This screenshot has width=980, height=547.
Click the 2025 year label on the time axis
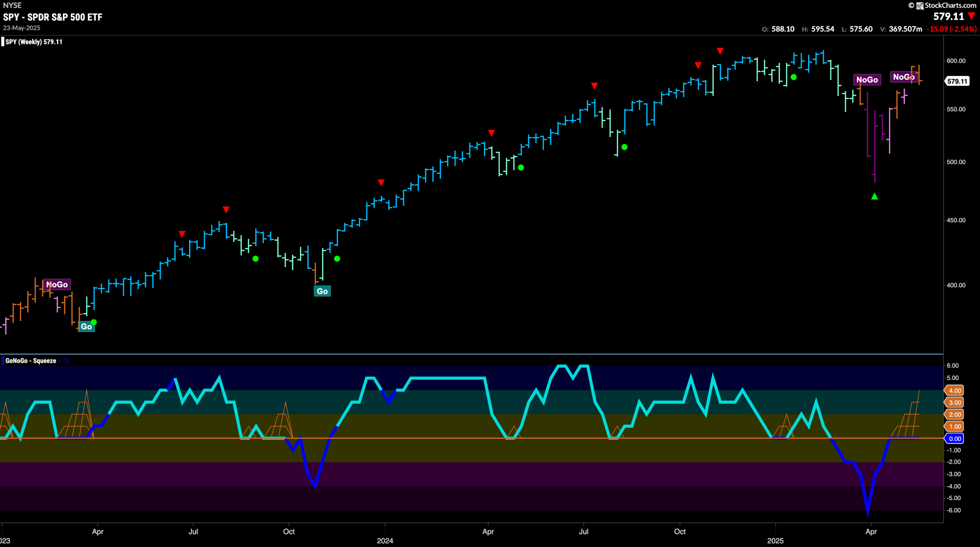(775, 541)
